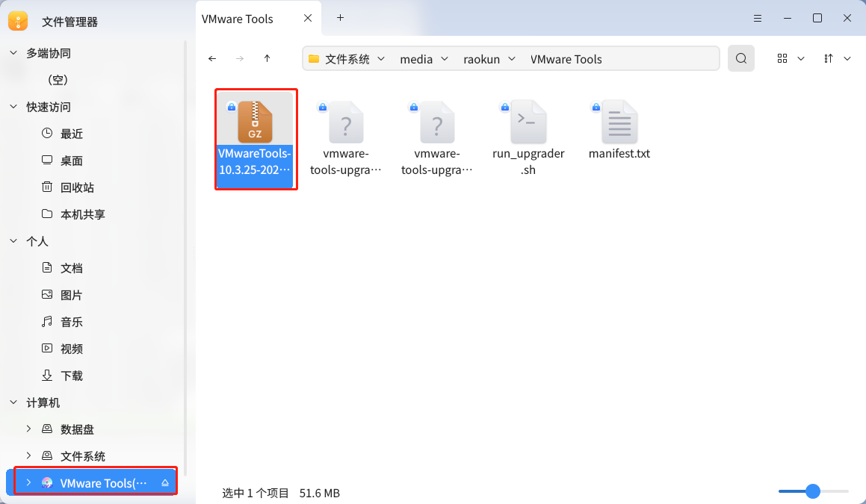The width and height of the screenshot is (866, 504).
Task: Open the sort options dropdown arrow
Action: point(847,58)
